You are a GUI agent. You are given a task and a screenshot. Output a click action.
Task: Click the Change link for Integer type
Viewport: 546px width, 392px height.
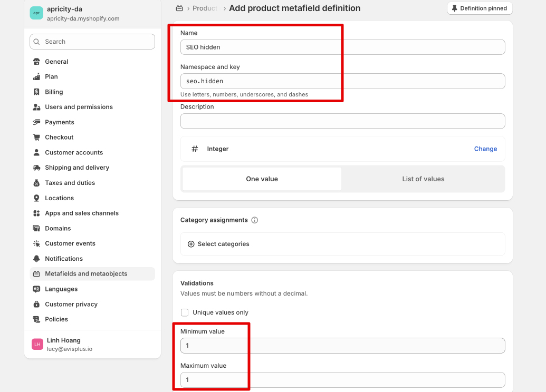(485, 149)
